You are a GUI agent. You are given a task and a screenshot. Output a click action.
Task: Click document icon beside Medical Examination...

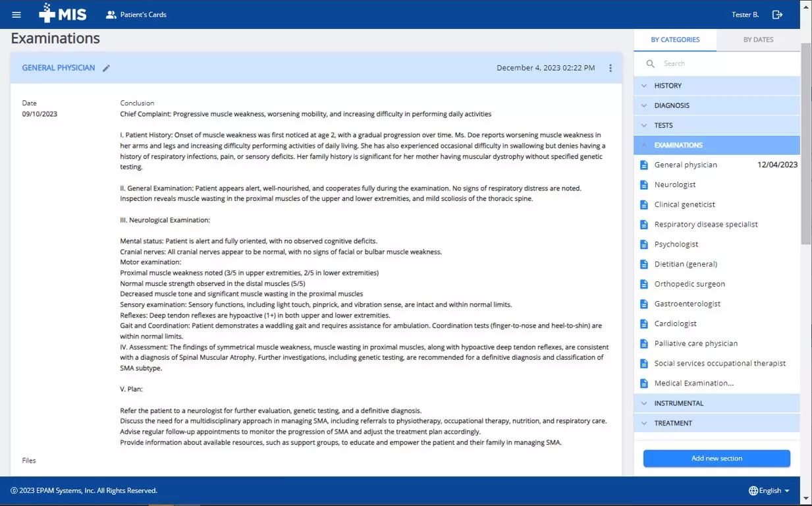644,383
